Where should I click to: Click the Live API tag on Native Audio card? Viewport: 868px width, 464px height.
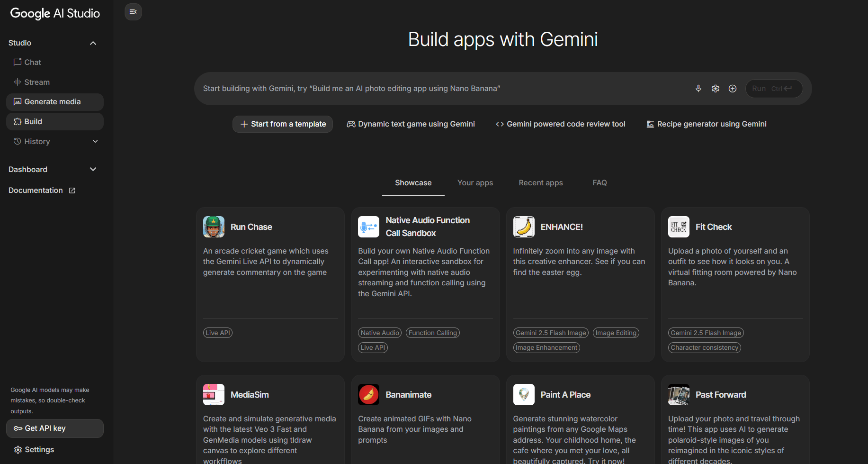(x=373, y=347)
